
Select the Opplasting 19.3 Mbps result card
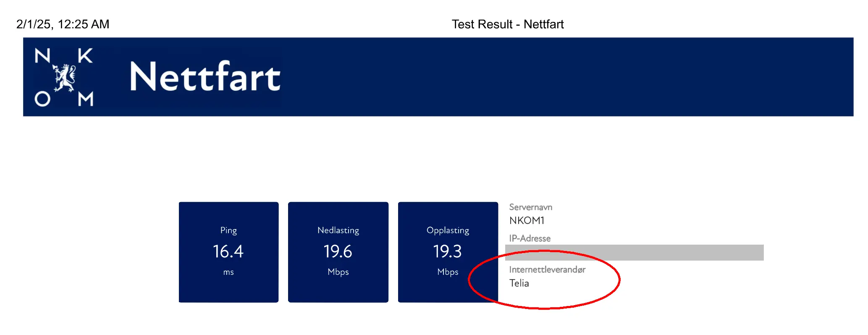tap(448, 252)
